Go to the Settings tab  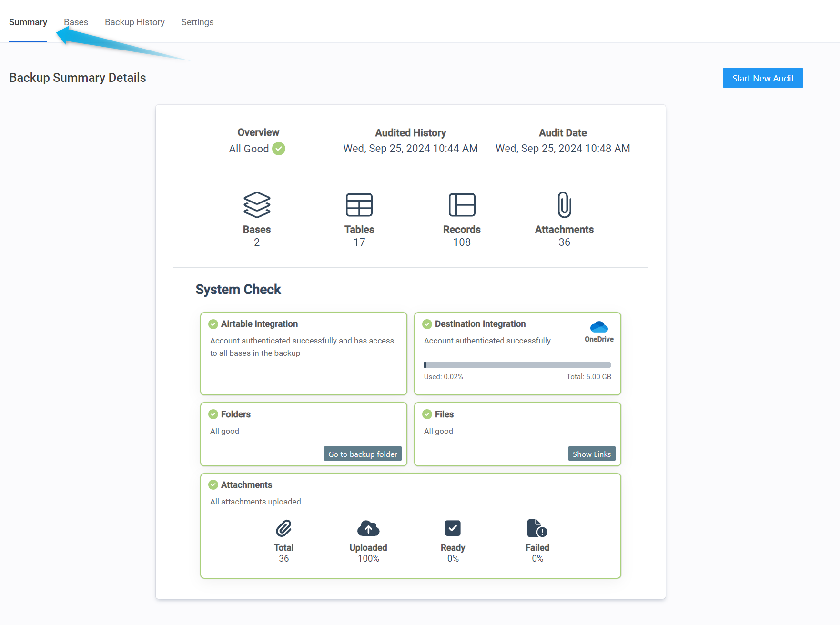[x=197, y=22]
